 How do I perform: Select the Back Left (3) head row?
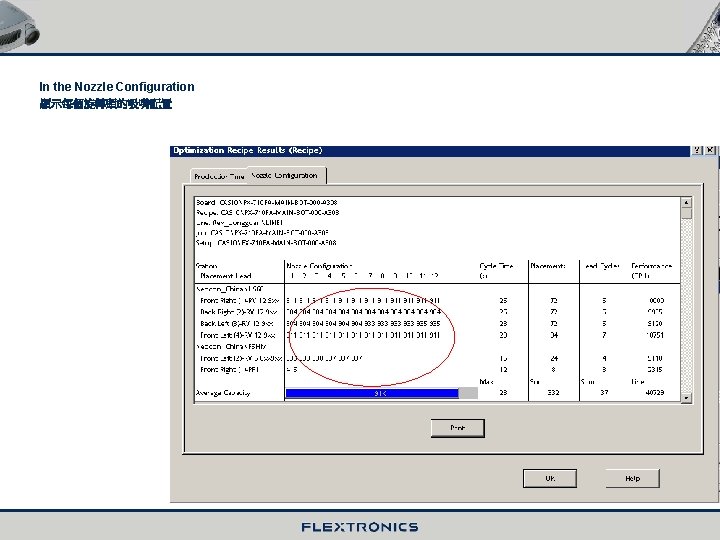(438, 323)
